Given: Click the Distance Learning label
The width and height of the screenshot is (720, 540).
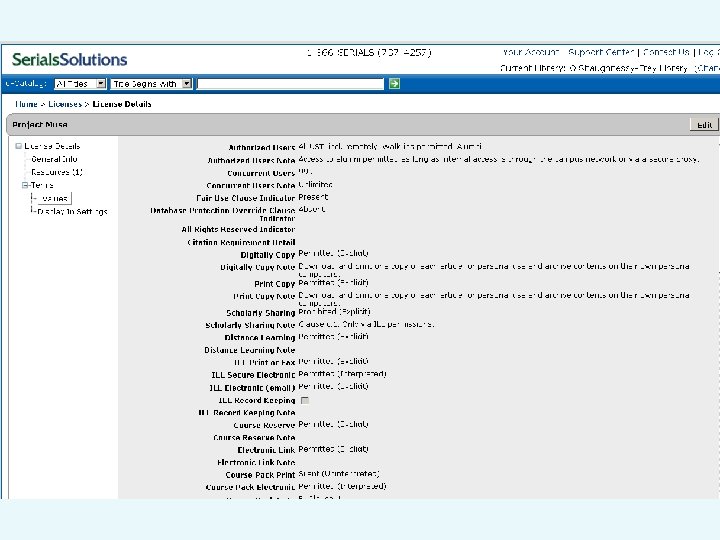Looking at the screenshot, I should 259,338.
